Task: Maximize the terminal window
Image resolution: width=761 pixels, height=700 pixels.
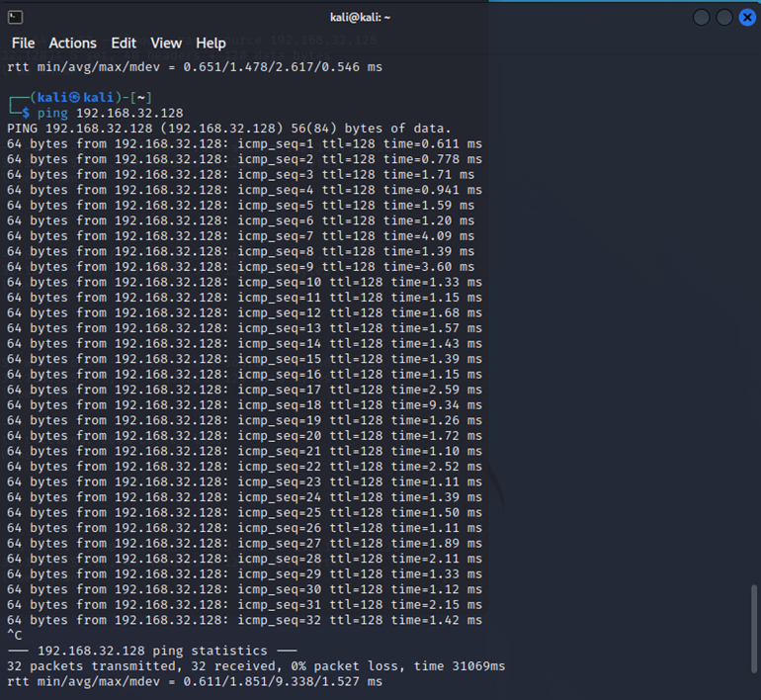Action: click(x=724, y=17)
